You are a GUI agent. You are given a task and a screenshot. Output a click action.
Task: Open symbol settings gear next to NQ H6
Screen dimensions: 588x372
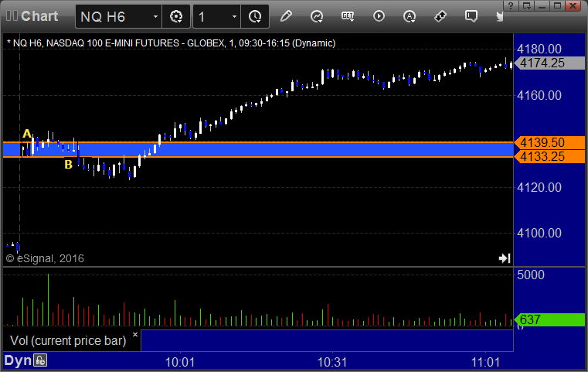coord(176,16)
